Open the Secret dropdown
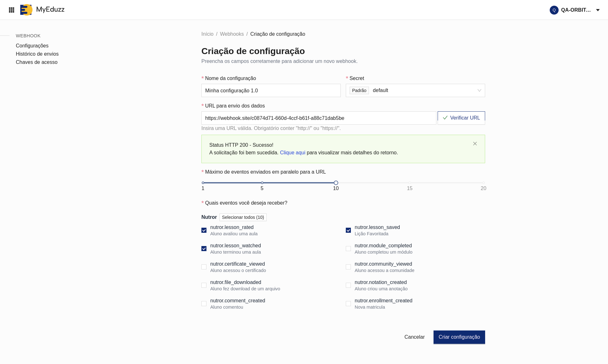This screenshot has height=364, width=608. click(415, 90)
